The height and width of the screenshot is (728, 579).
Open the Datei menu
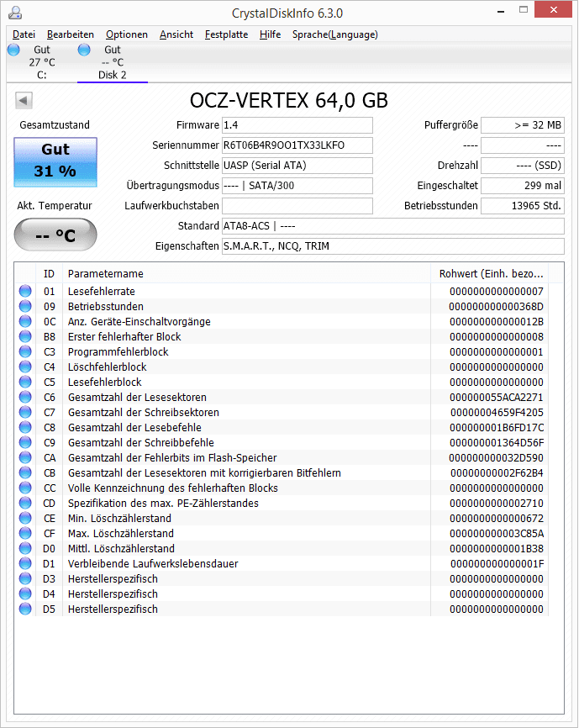[24, 34]
